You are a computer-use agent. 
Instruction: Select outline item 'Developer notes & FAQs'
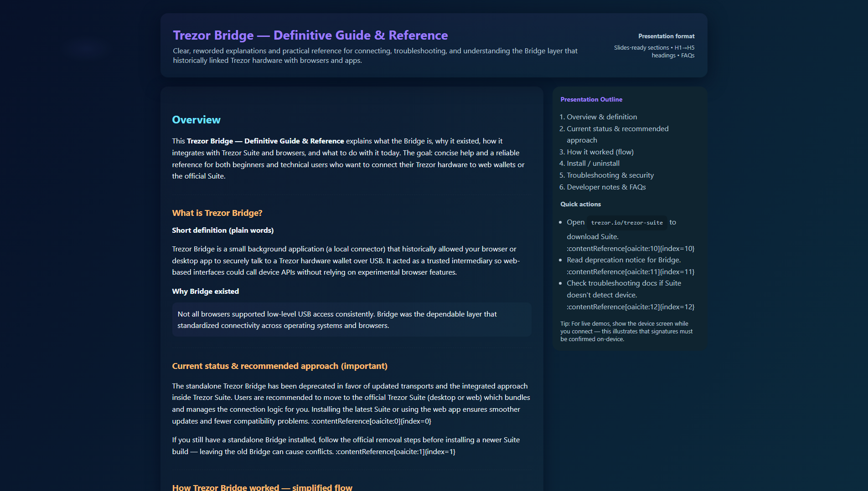tap(606, 187)
